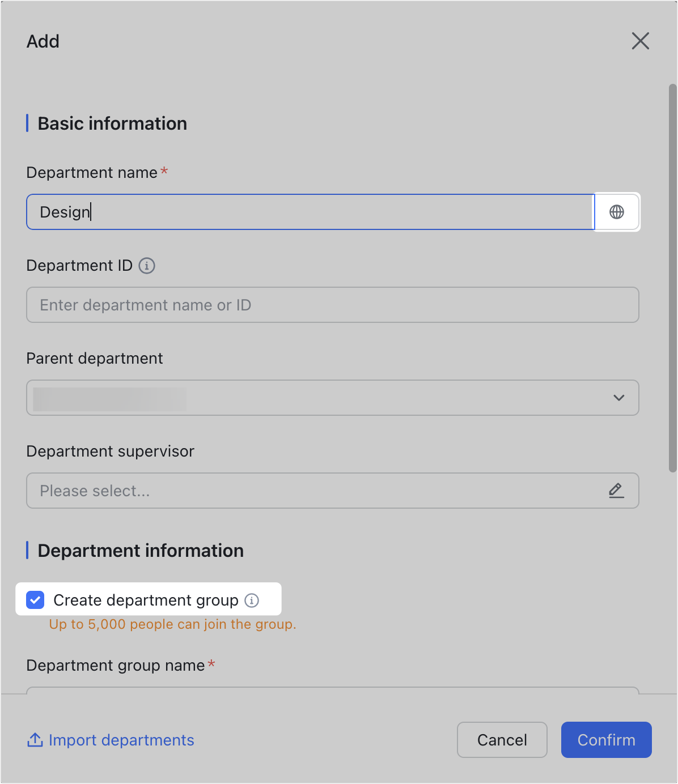Click the Cancel button
Image resolution: width=678 pixels, height=784 pixels.
(502, 740)
